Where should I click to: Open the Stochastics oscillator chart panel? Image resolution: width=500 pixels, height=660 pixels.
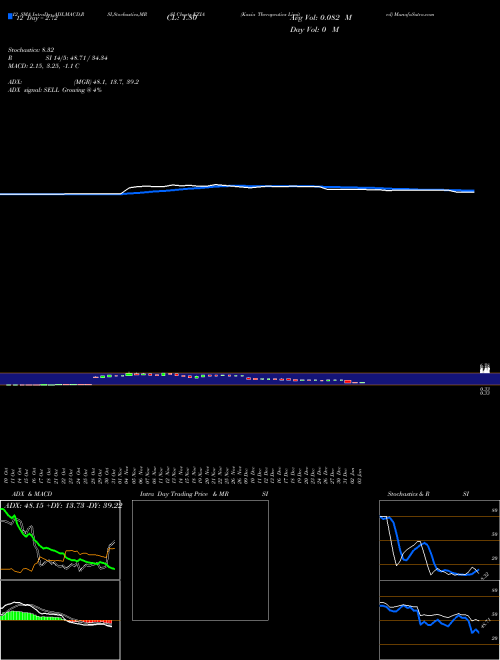439,540
